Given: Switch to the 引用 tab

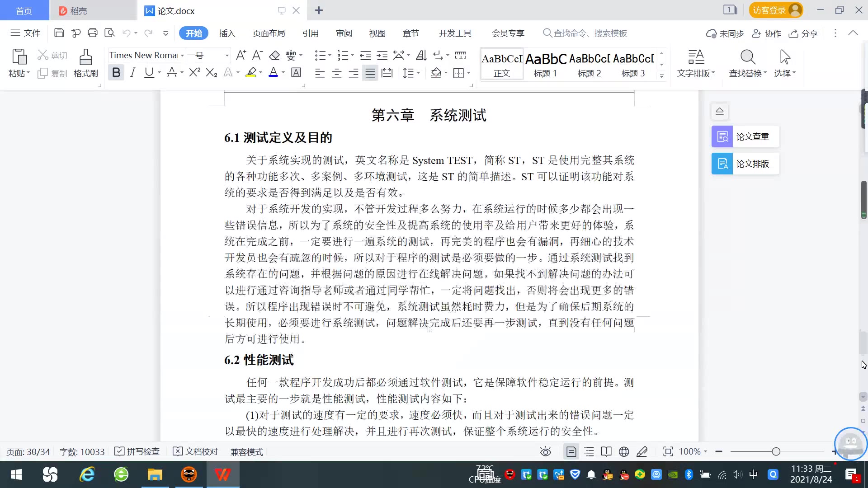Looking at the screenshot, I should point(310,33).
